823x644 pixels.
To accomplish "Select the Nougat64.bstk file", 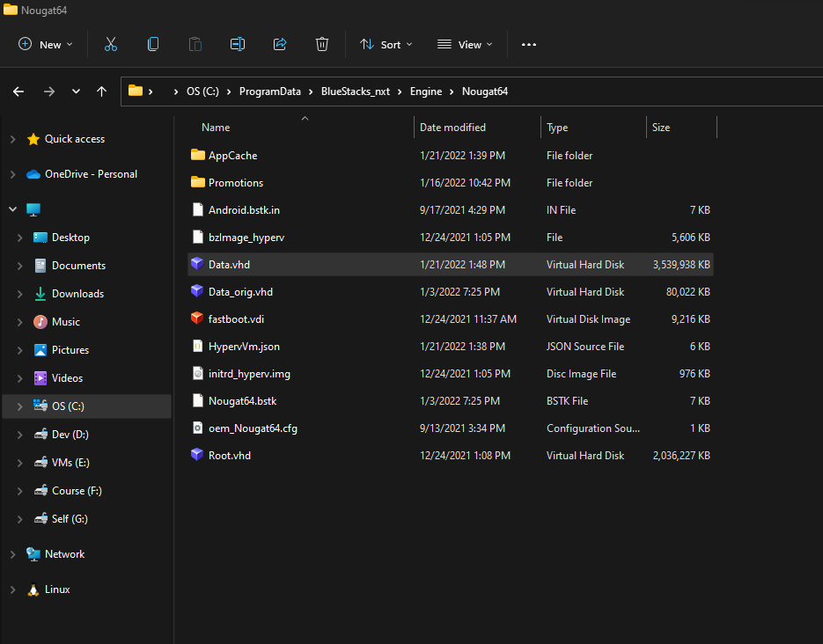I will tap(451, 400).
